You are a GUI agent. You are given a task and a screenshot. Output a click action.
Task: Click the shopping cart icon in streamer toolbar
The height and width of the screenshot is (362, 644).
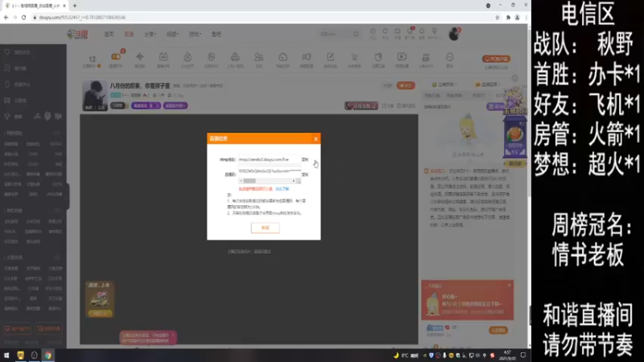click(x=354, y=57)
